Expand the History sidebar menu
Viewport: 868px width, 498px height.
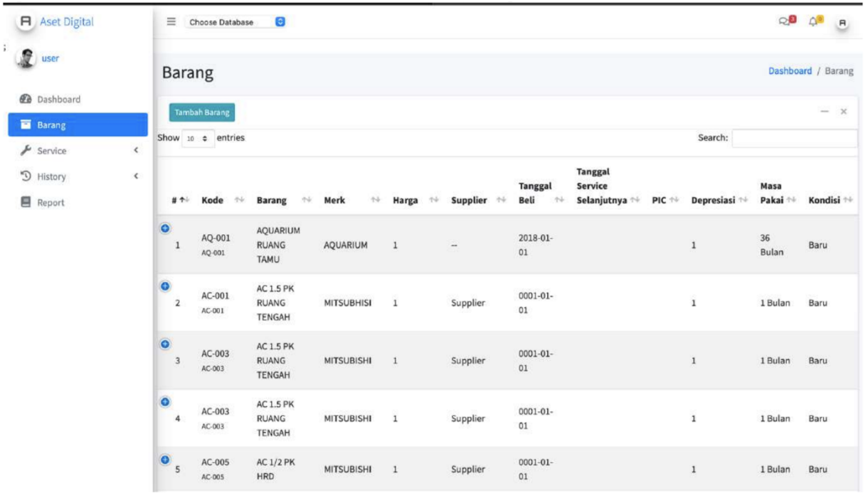78,176
